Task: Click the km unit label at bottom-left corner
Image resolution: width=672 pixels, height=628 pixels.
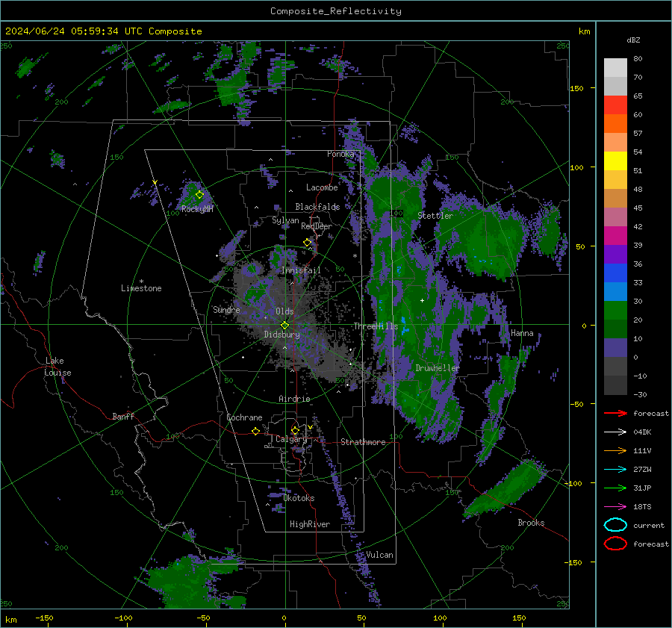Action: point(10,620)
